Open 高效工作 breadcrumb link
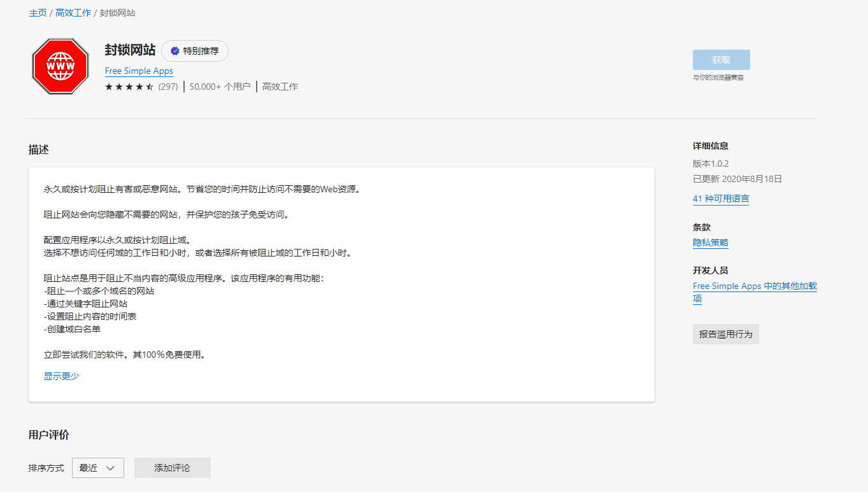 [x=73, y=13]
